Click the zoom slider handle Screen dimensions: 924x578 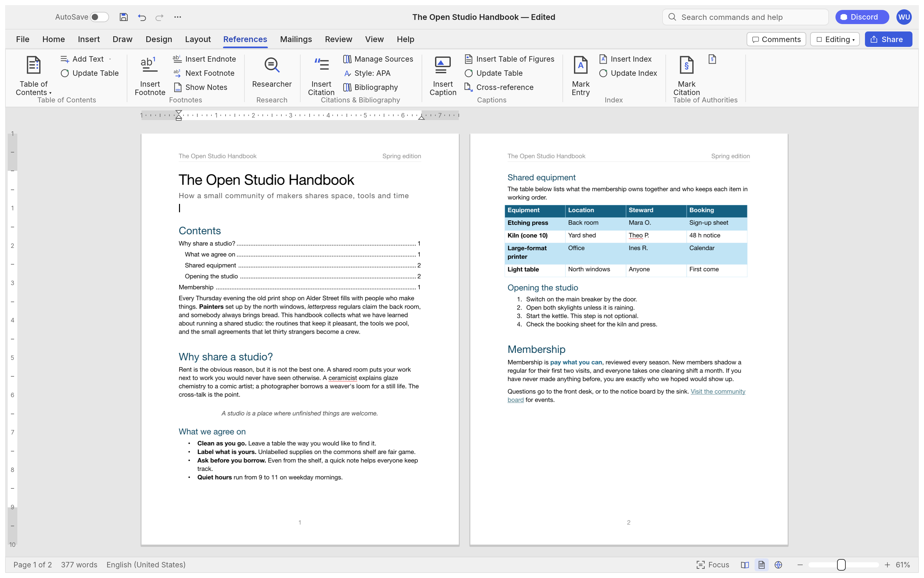click(x=841, y=565)
